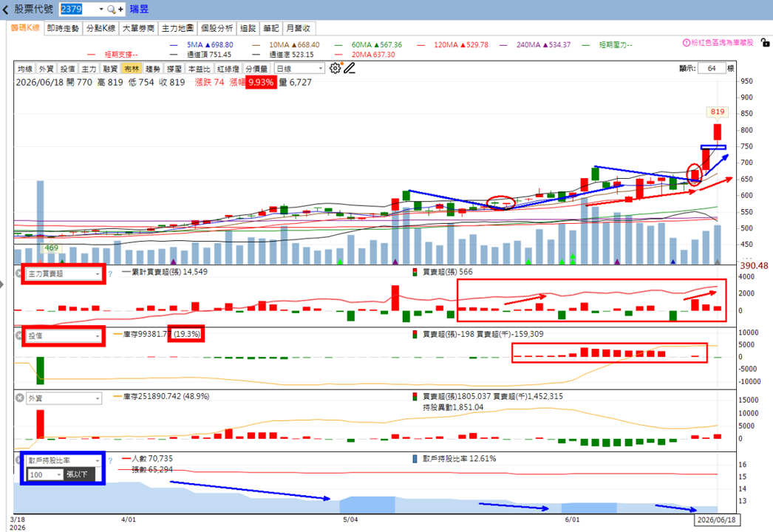Click the pink info icon before 粉紅色區塊為庫藏股
Screen dimensions: 773x532
point(686,43)
